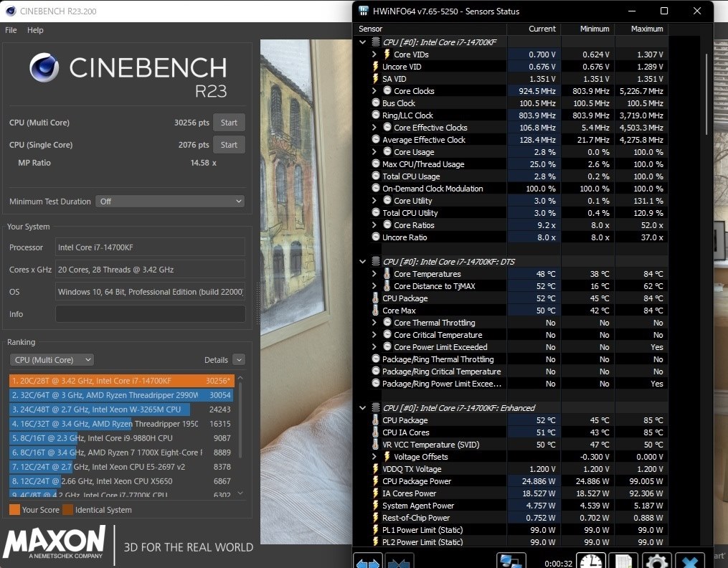Screen dimensions: 728x568
Task: Collapse the i7-14700KF DTS sensor group
Action: pos(363,261)
